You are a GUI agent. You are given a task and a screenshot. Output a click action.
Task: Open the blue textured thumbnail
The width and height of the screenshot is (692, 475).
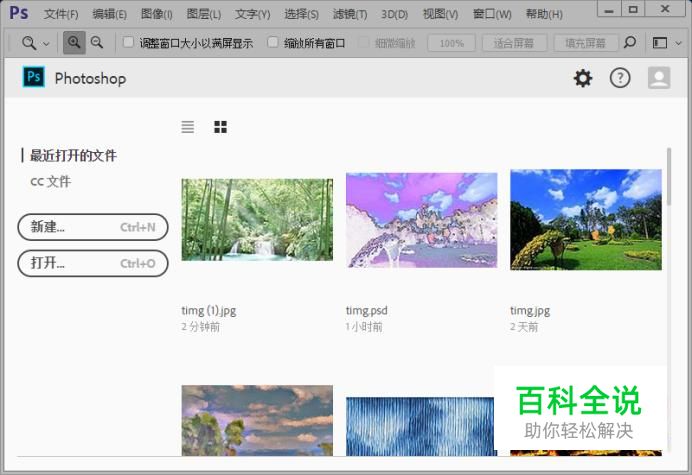(x=421, y=426)
